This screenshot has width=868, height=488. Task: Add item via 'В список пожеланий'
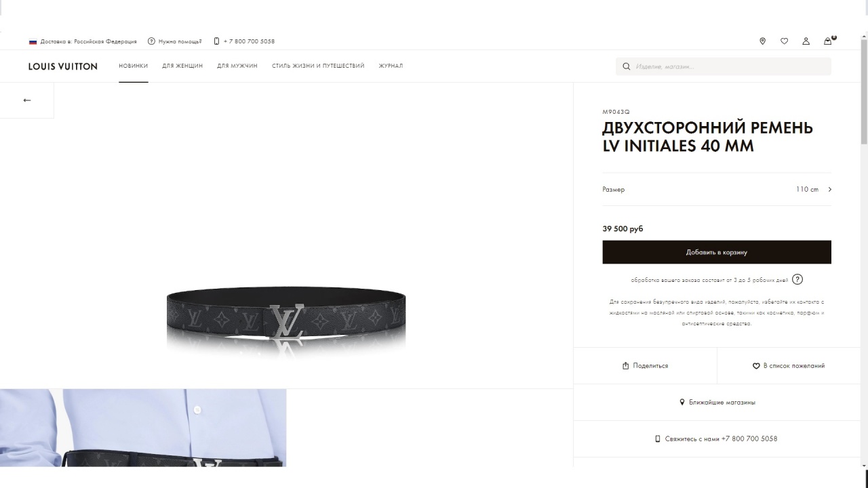pyautogui.click(x=789, y=366)
